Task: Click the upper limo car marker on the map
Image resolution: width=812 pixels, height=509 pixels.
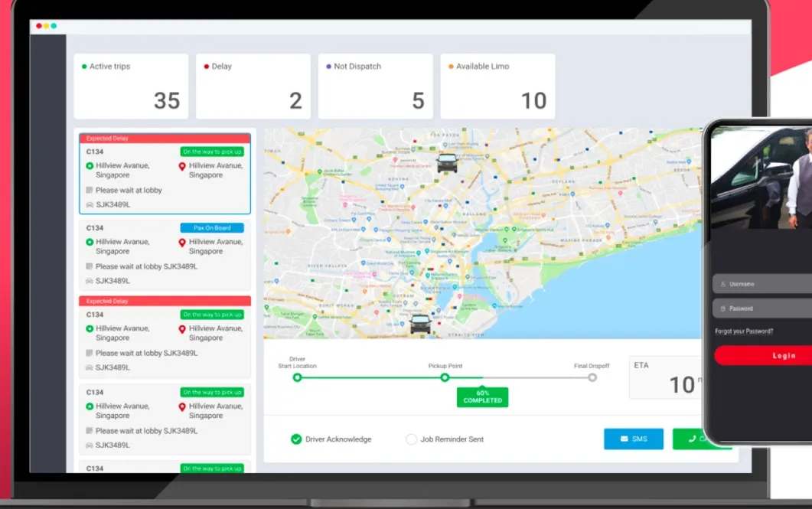Action: 446,162
